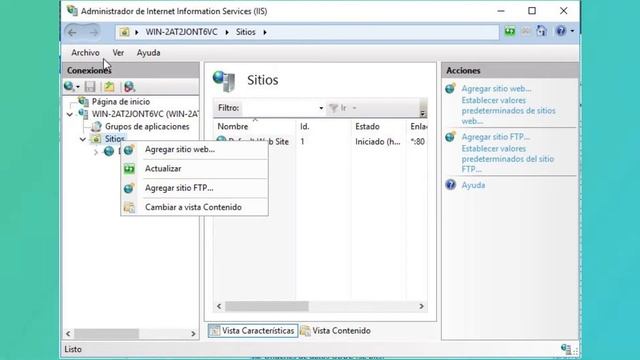Click WIN-2AT2JONT6VC in the address breadcrumb
640x360 pixels.
pos(181,32)
